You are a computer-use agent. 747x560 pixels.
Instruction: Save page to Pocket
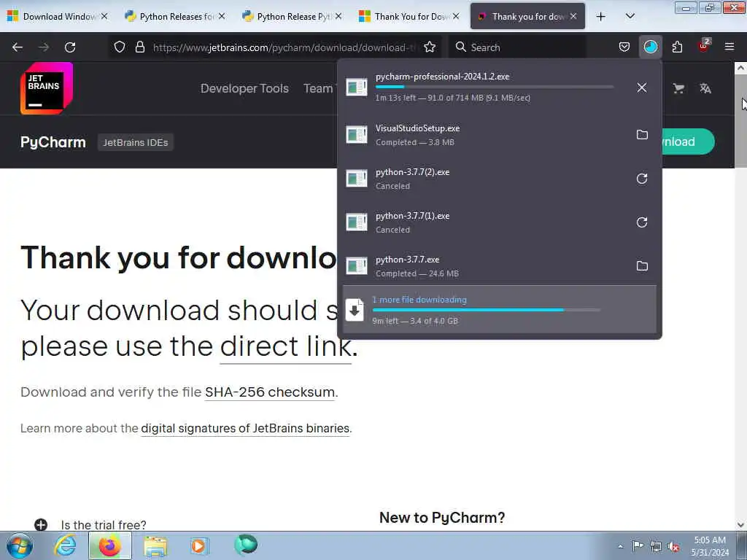pyautogui.click(x=624, y=47)
